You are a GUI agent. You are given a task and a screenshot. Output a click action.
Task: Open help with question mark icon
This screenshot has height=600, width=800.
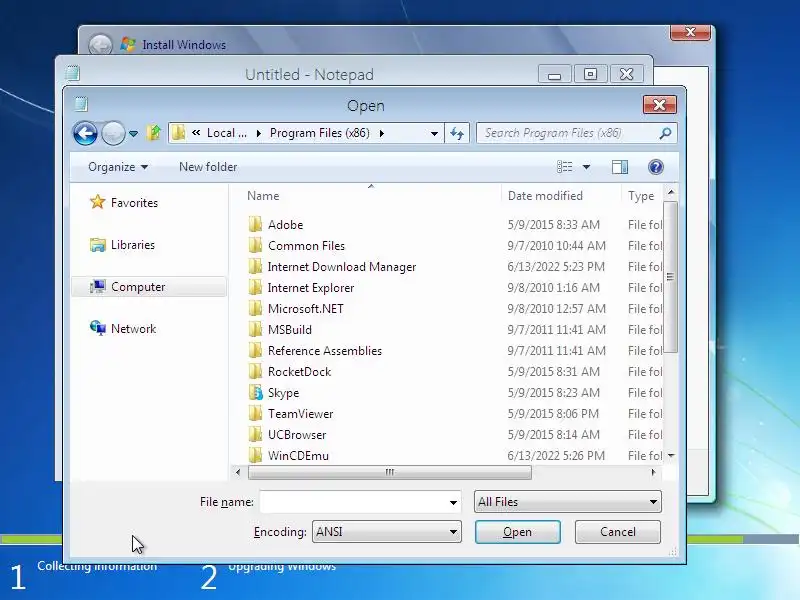656,167
